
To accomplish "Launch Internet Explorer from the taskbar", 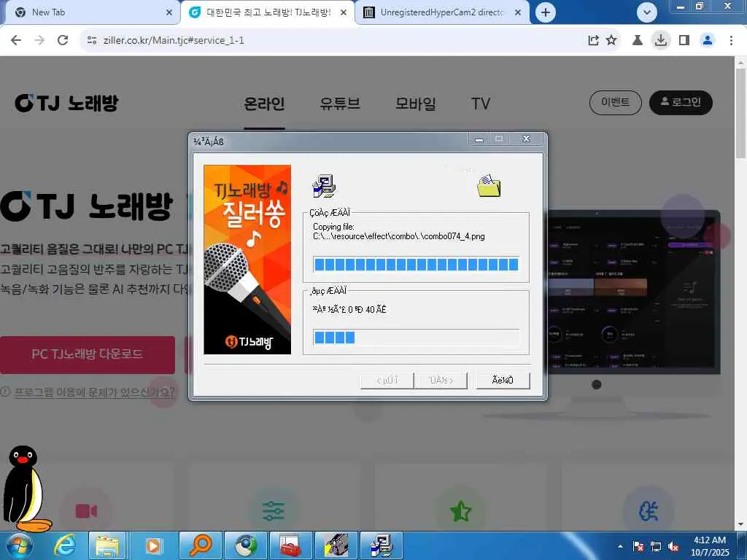I will pos(64,545).
